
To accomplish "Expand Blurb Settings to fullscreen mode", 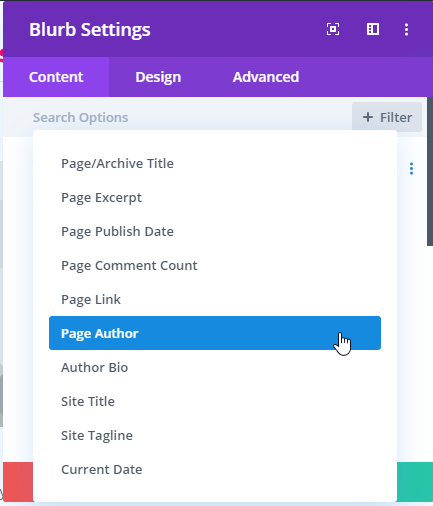I will 333,29.
